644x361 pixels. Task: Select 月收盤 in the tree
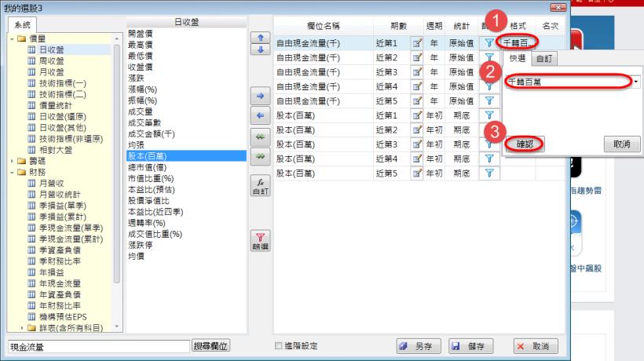(51, 72)
